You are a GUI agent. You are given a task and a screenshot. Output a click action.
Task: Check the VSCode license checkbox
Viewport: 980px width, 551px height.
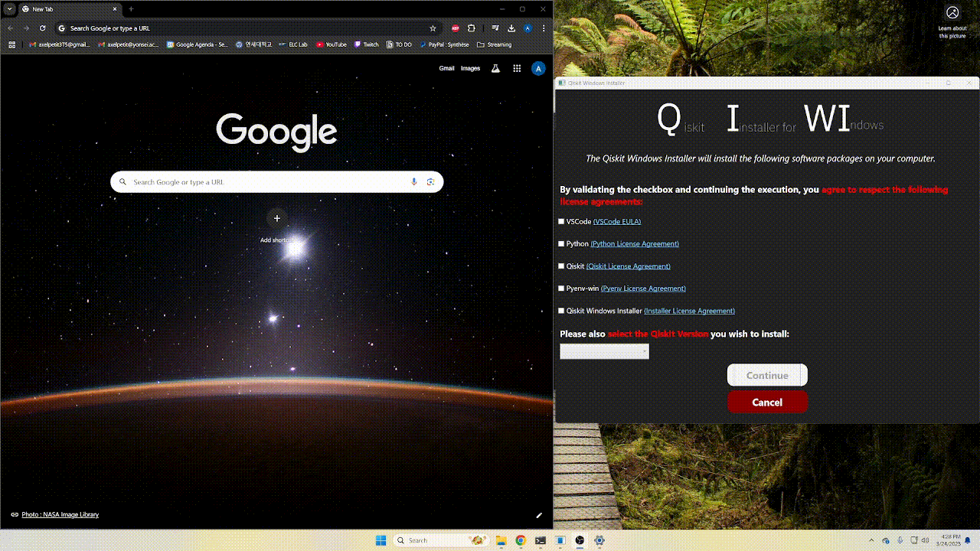(x=561, y=221)
